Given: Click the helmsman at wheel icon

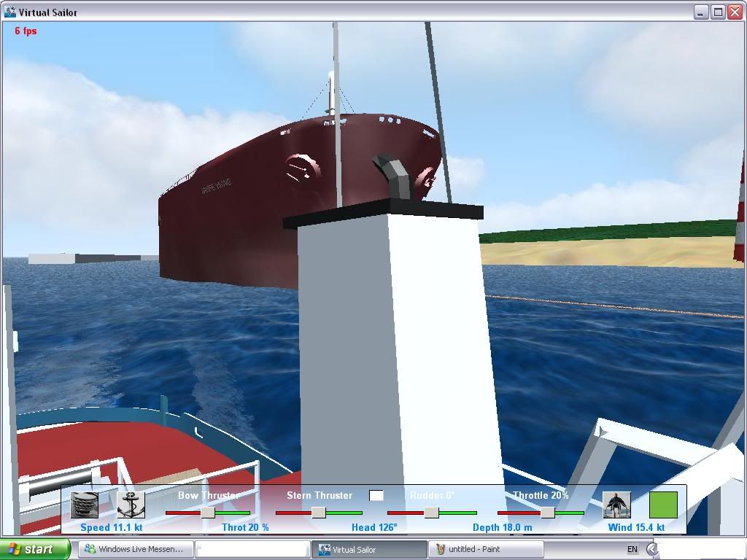Looking at the screenshot, I should coord(616,505).
